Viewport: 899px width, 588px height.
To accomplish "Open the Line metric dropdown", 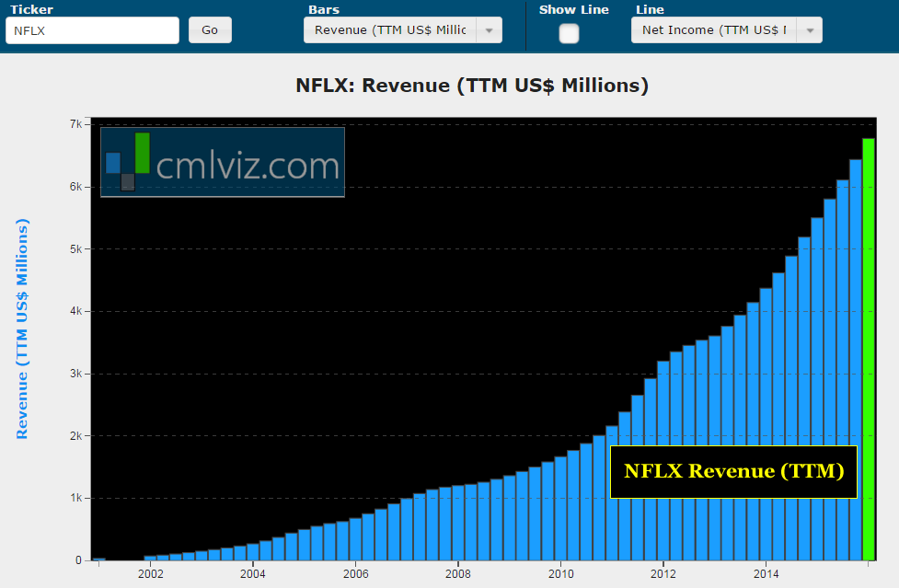I will point(726,30).
